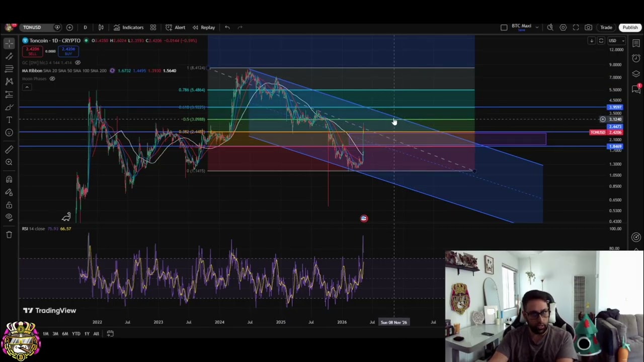Open the user profile avatar menu
Image resolution: width=644 pixels, height=362 pixels.
click(x=9, y=27)
